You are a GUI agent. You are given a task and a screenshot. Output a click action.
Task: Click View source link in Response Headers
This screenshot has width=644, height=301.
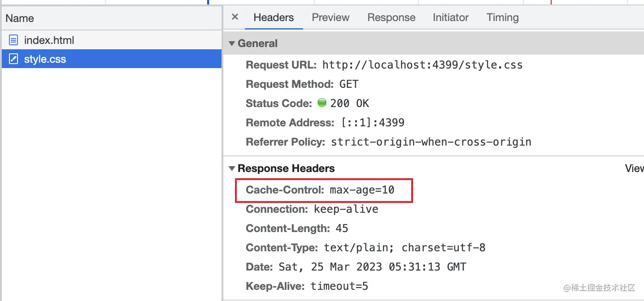tap(634, 168)
